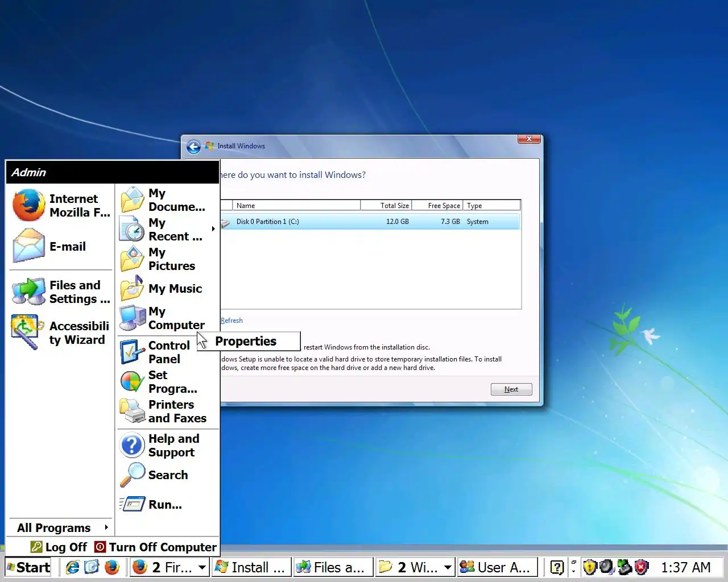
Task: Open My Computer from Start menu
Action: pos(169,318)
